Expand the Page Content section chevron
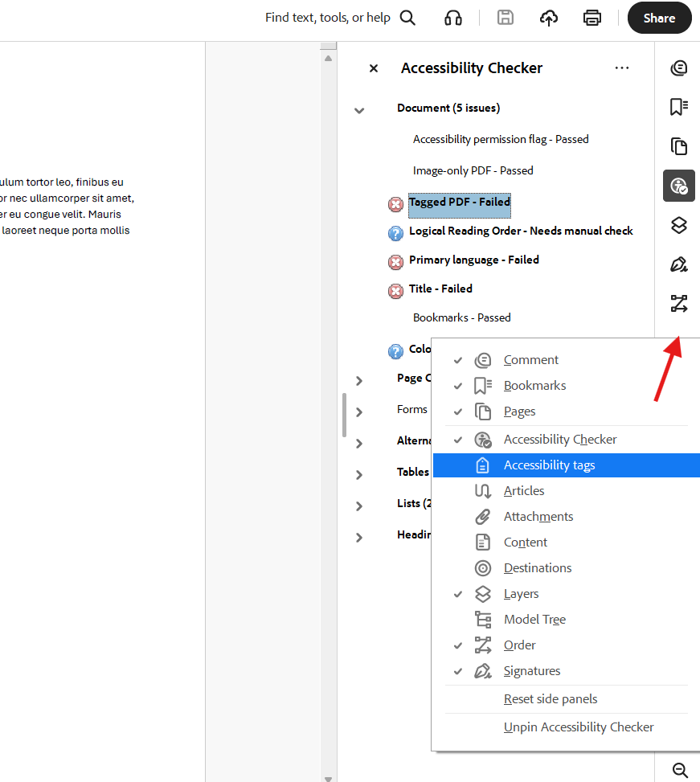The image size is (700, 782). [359, 381]
